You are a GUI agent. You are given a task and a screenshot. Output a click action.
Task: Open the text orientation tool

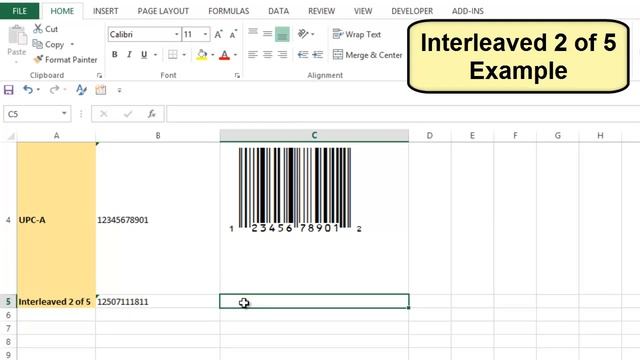[303, 33]
